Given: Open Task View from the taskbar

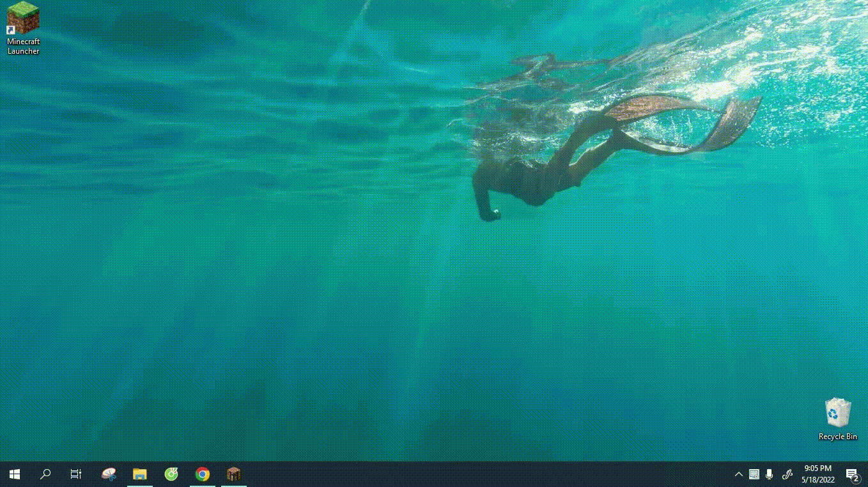Looking at the screenshot, I should [76, 474].
